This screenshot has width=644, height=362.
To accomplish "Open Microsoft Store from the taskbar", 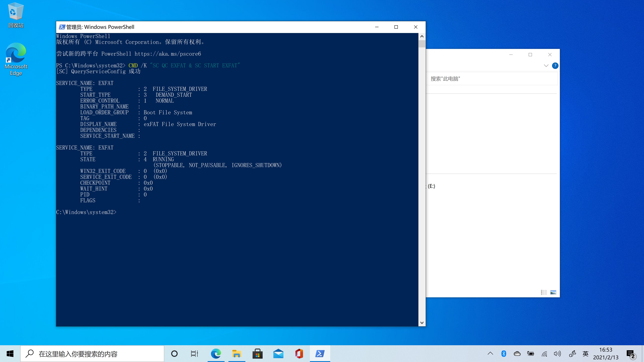I will pyautogui.click(x=257, y=353).
